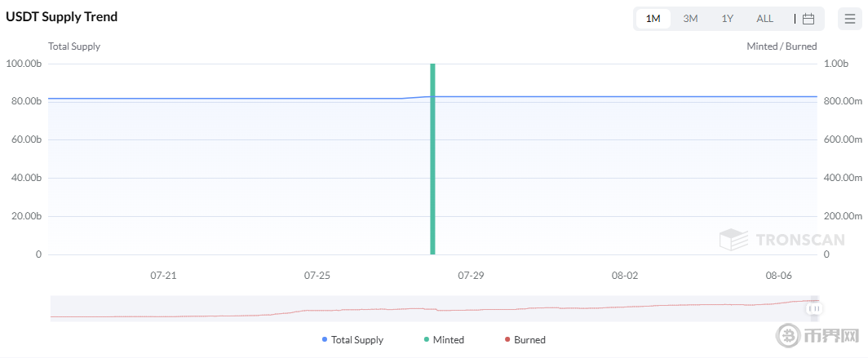
Task: Click the red dot beside Burned legend
Action: 507,339
